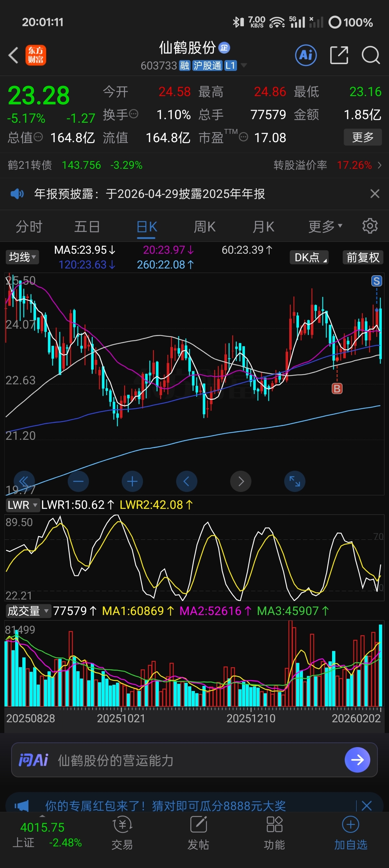Toggle 前复权 adjustment setting
The image size is (389, 868).
coord(363,257)
